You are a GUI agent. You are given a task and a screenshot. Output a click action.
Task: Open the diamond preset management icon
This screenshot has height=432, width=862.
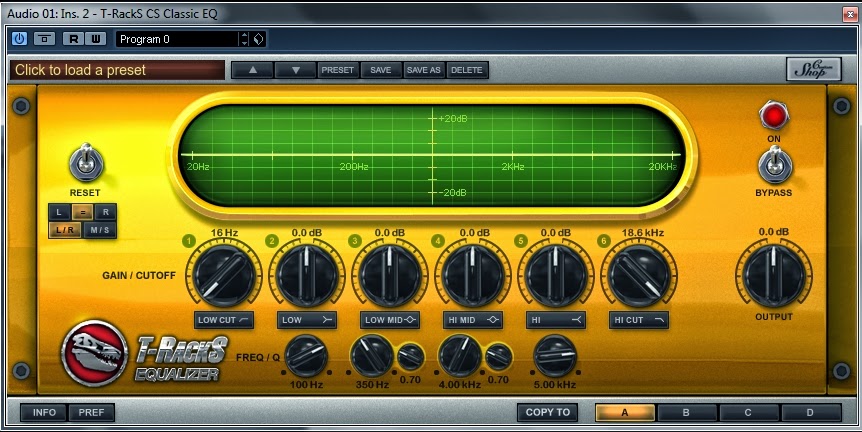(258, 39)
